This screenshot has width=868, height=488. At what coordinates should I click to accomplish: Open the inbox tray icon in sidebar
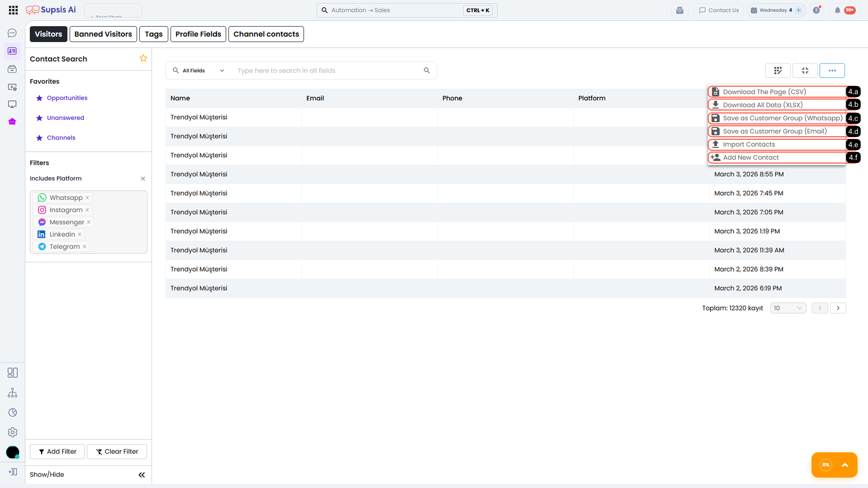(12, 69)
